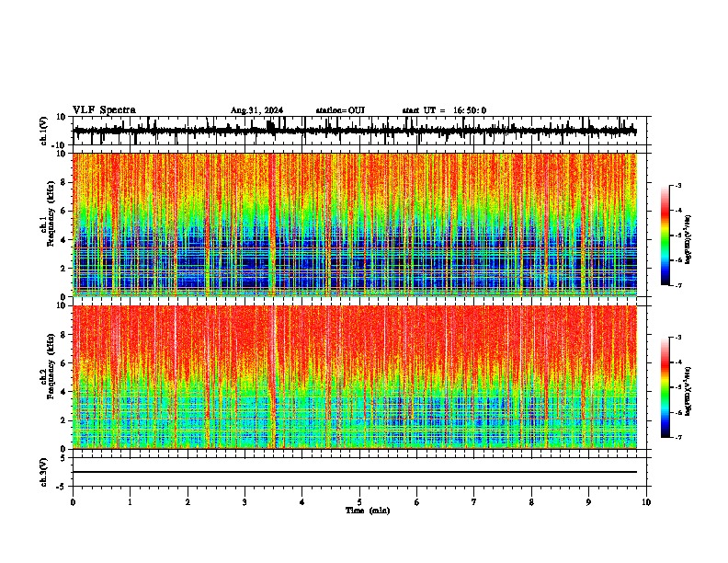Click the "5" tick on ch.3(V) axis
This screenshot has height=563, width=728.
[x=64, y=458]
